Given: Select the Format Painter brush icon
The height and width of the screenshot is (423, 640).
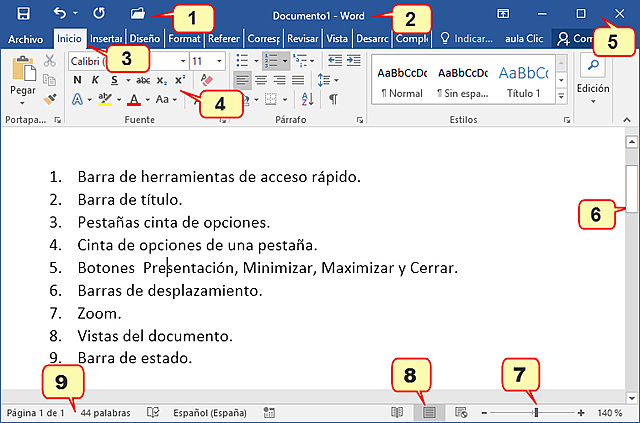Looking at the screenshot, I should click(x=50, y=99).
